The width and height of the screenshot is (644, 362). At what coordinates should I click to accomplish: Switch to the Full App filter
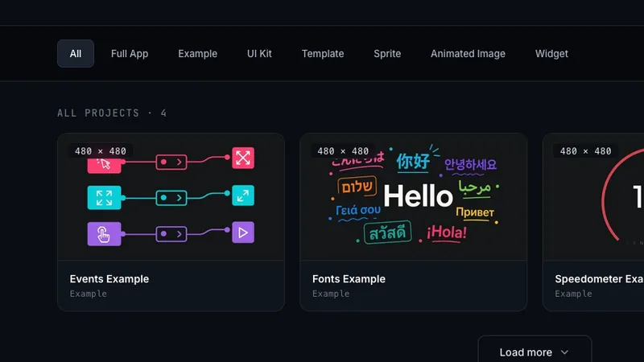(130, 53)
